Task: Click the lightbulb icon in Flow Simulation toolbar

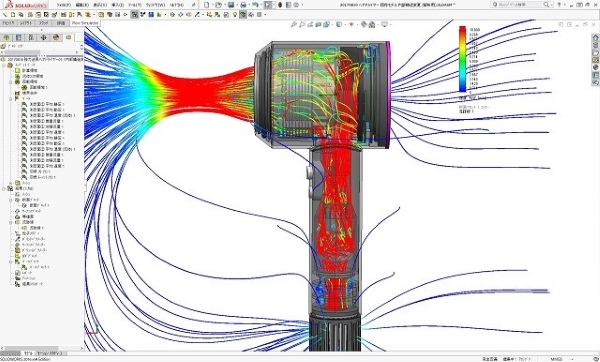Action: coord(235,15)
